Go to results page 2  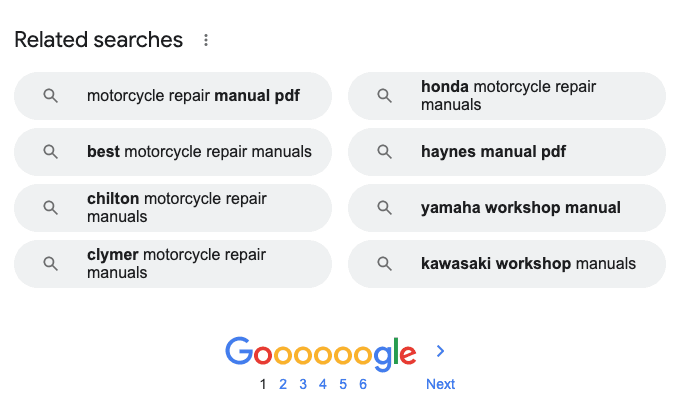pyautogui.click(x=283, y=384)
